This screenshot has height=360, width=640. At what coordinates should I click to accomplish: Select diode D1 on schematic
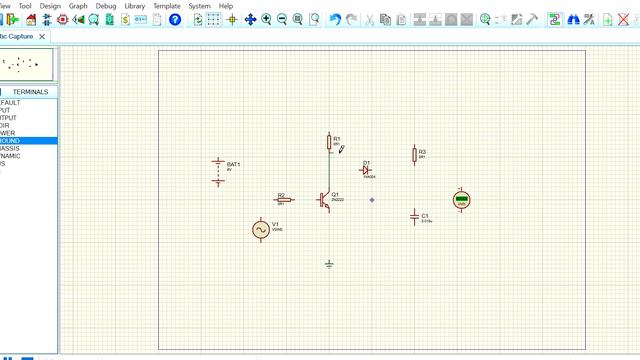point(365,170)
